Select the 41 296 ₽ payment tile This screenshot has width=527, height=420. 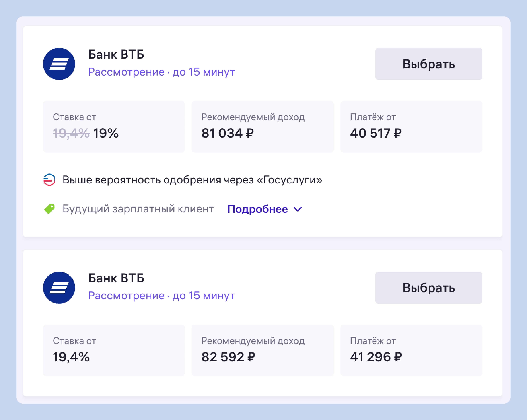[x=411, y=350]
